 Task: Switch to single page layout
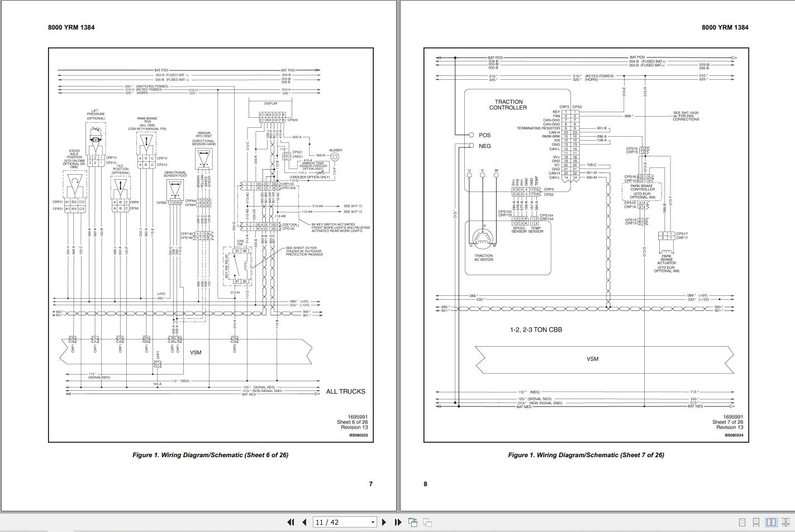(742, 523)
